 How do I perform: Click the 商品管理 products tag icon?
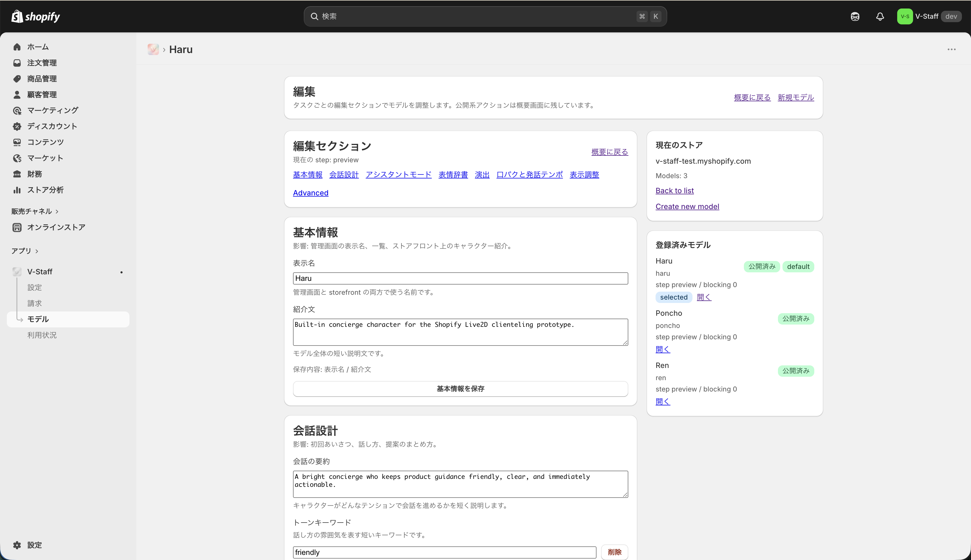tap(17, 79)
